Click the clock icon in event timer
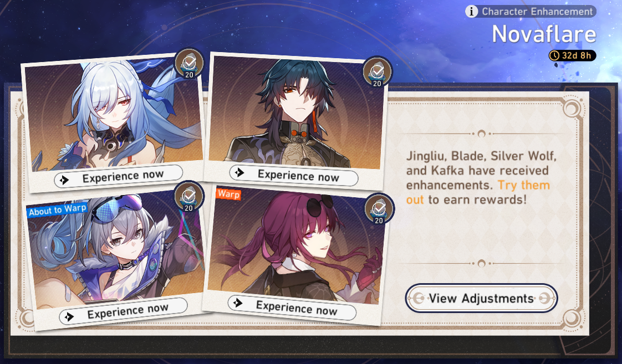 (554, 55)
